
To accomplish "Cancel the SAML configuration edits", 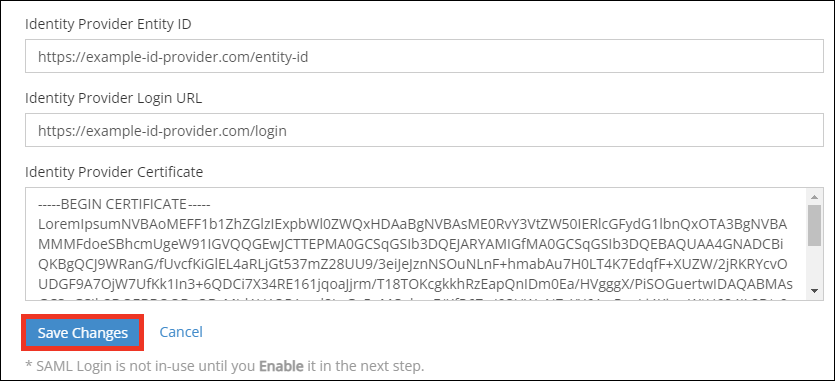I will tap(181, 332).
